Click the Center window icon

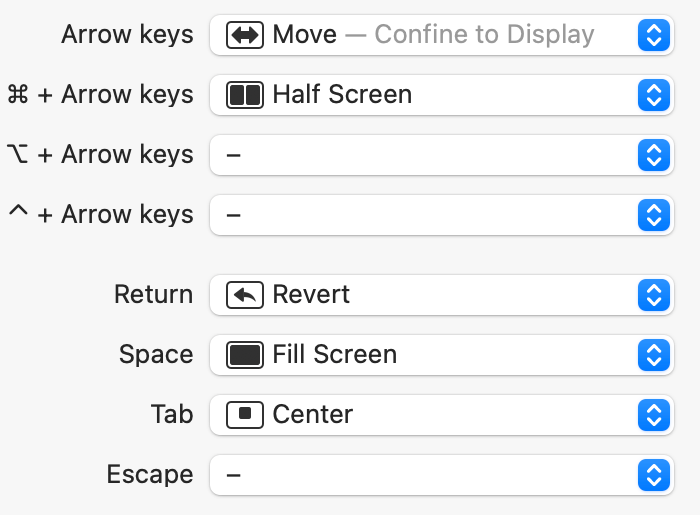pos(245,414)
